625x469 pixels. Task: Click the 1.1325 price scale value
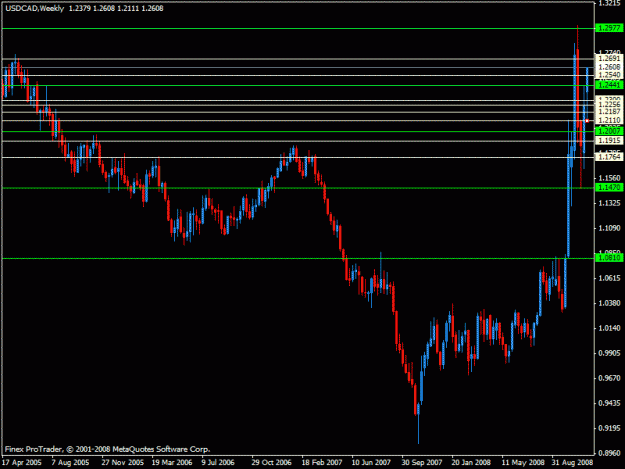coord(610,203)
